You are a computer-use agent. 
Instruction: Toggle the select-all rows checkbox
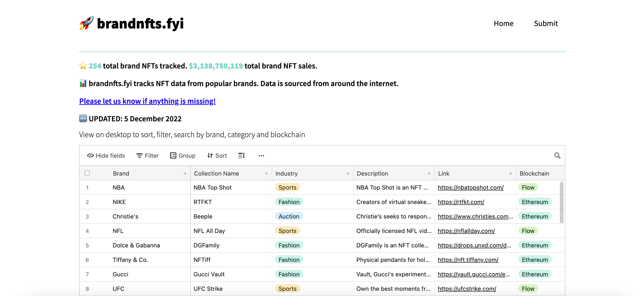click(x=87, y=173)
